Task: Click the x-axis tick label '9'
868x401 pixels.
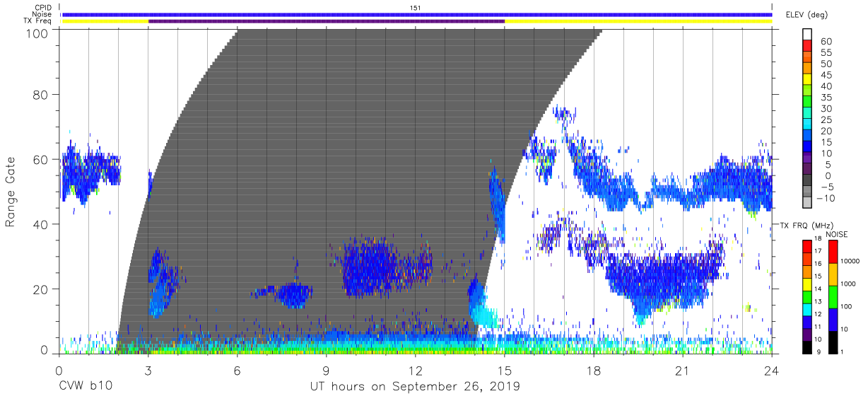Action: 326,370
